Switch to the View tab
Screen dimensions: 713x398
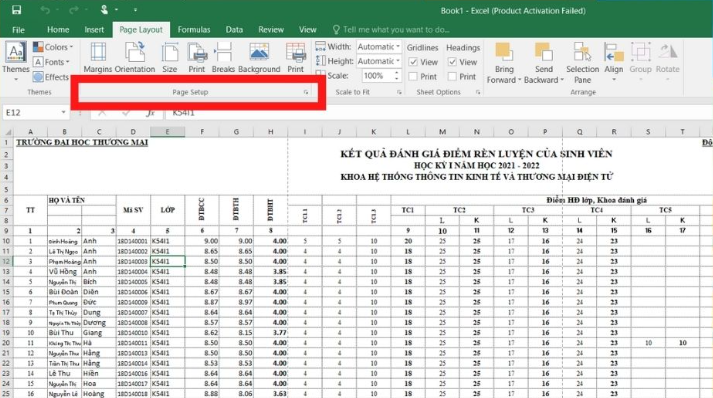pyautogui.click(x=307, y=30)
